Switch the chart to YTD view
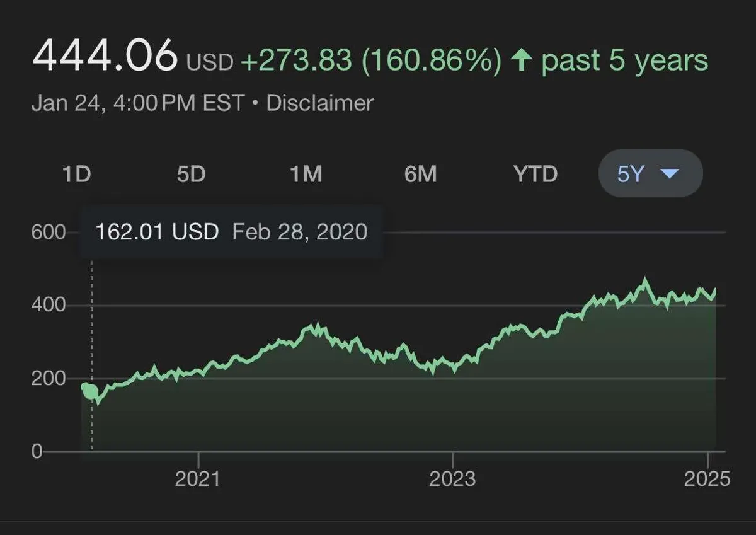756x535 pixels. (x=535, y=173)
